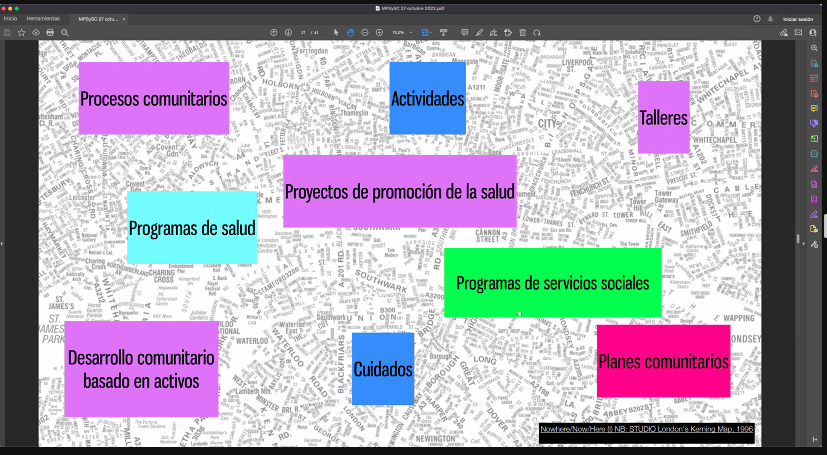Open find text with the magnifier icon
The width and height of the screenshot is (827, 455).
65,33
